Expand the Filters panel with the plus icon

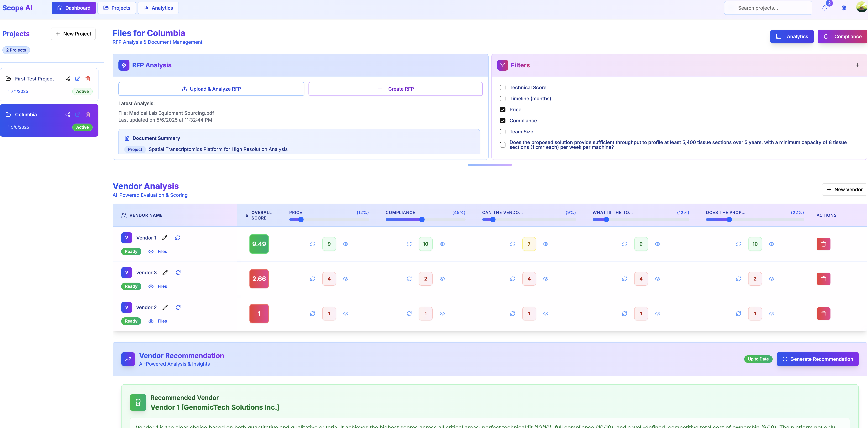click(x=857, y=65)
